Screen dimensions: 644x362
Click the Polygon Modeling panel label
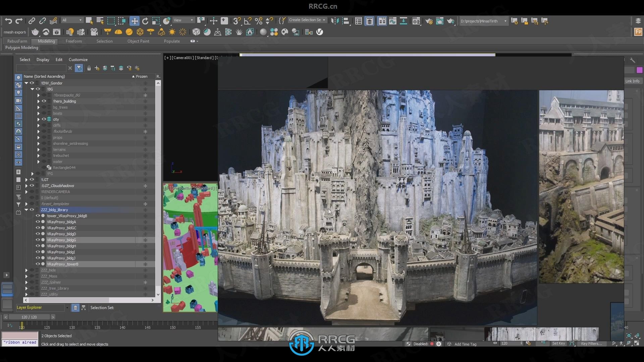tap(22, 48)
